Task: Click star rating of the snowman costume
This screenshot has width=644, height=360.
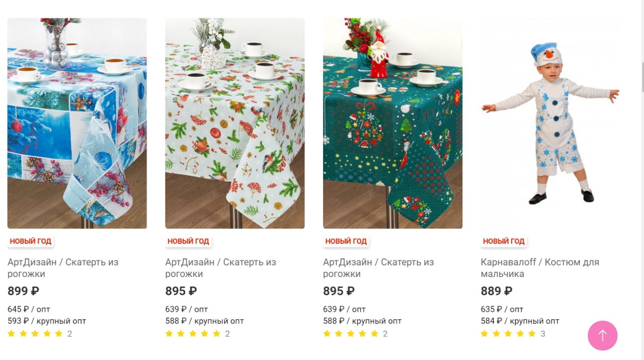Action: click(x=508, y=333)
